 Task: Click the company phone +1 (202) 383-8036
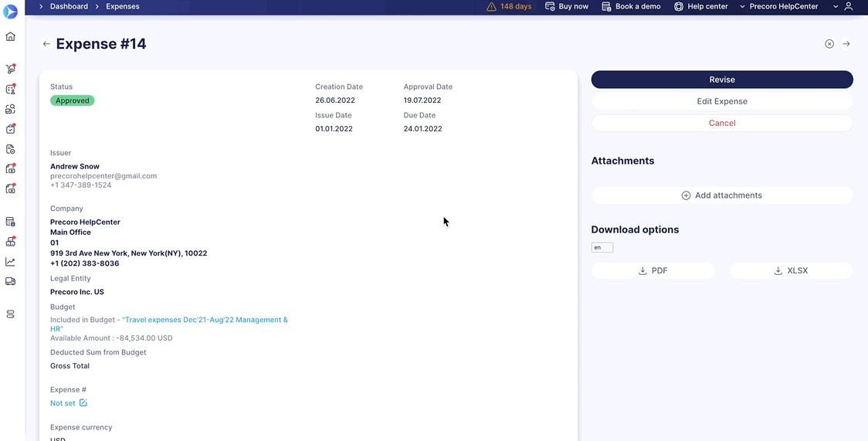pyautogui.click(x=85, y=263)
